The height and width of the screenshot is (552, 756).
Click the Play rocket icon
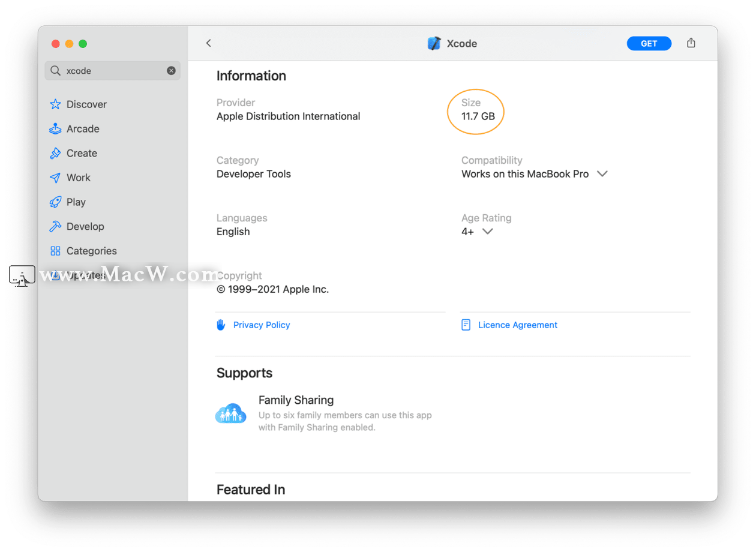pos(55,202)
